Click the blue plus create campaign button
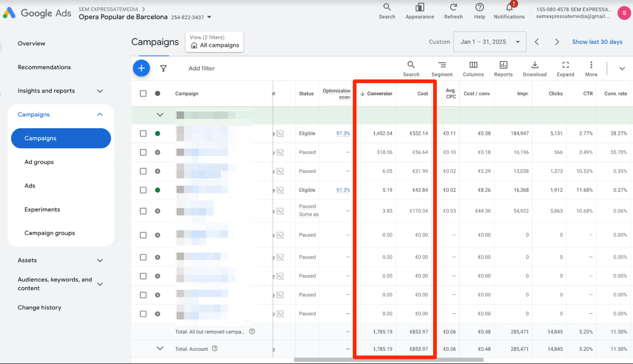 [141, 68]
